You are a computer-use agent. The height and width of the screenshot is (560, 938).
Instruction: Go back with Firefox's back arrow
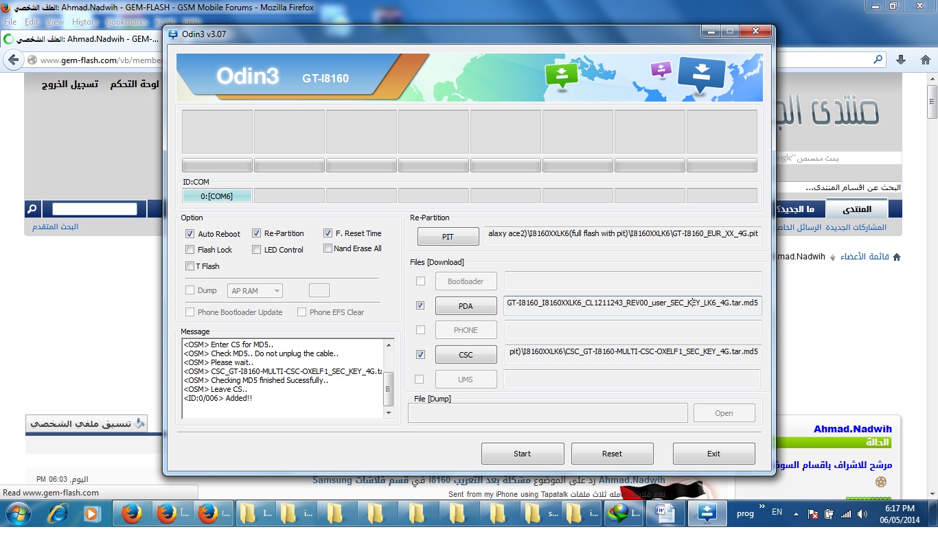(x=13, y=60)
